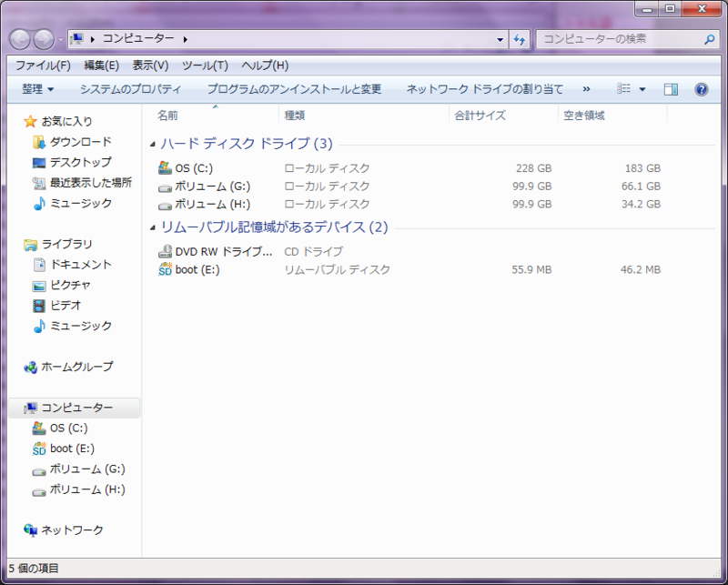Click the refresh icon beside the address bar
Viewport: 728px width, 585px height.
tap(519, 40)
